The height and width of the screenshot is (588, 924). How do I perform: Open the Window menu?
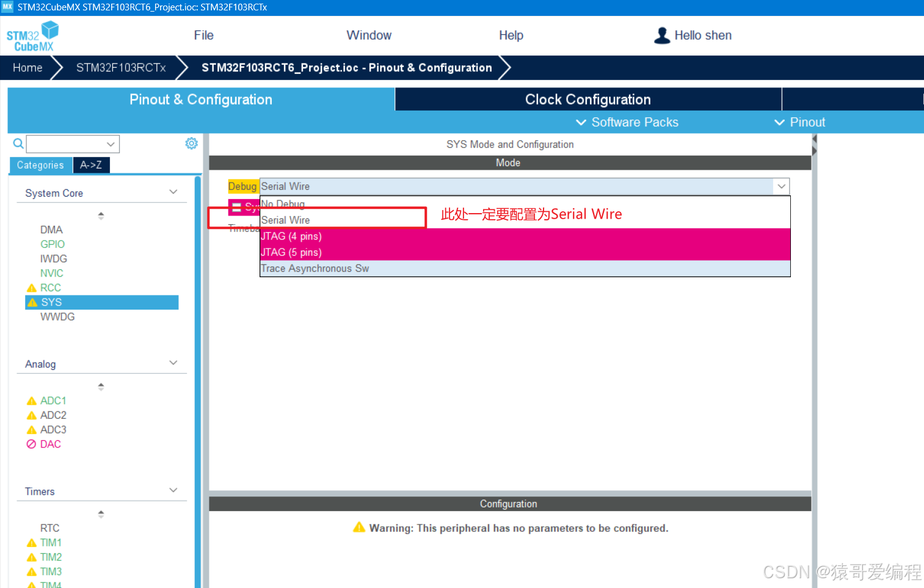(369, 35)
